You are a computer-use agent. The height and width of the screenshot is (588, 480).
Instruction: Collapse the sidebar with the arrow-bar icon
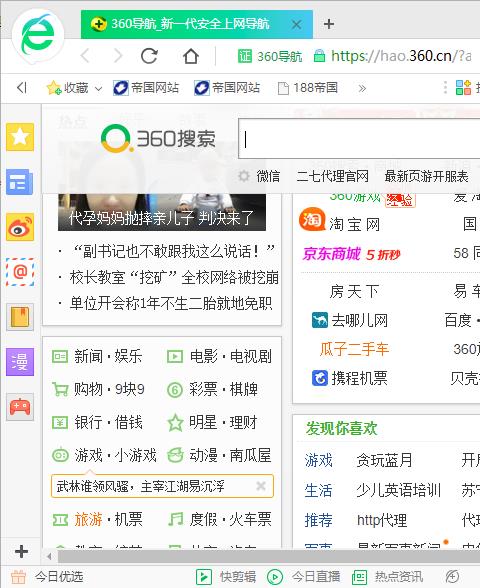pyautogui.click(x=22, y=88)
